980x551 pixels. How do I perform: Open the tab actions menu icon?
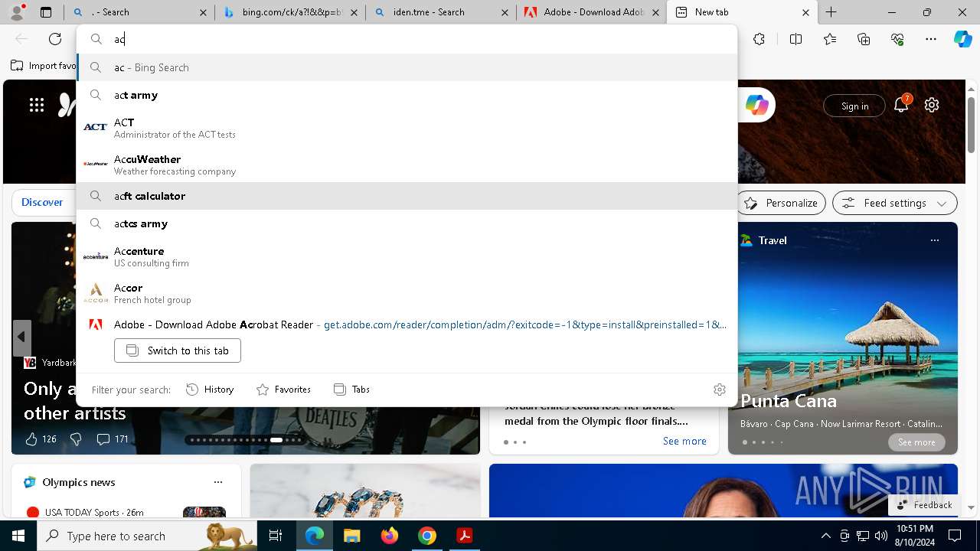point(46,12)
